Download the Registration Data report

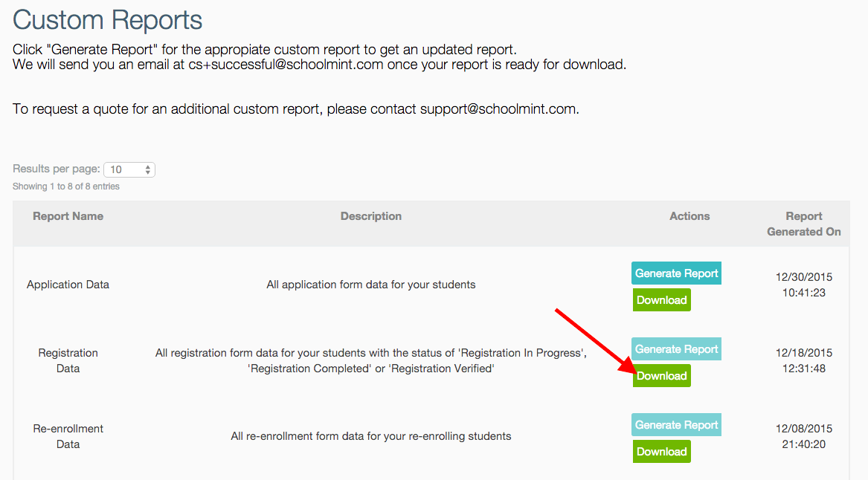[x=661, y=376]
